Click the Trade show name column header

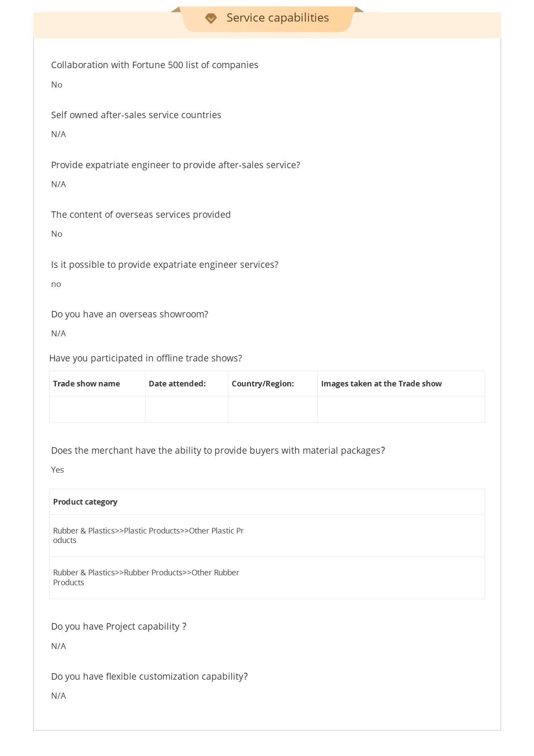(x=86, y=384)
